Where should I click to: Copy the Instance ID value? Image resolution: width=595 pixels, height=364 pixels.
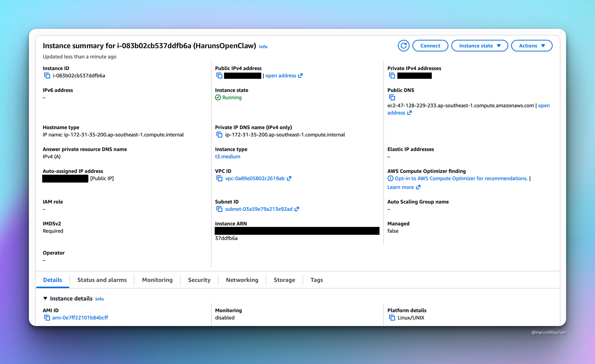click(x=47, y=76)
